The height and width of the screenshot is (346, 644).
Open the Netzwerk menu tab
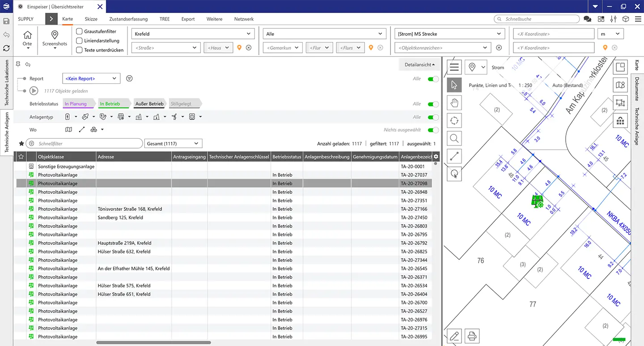(x=244, y=19)
